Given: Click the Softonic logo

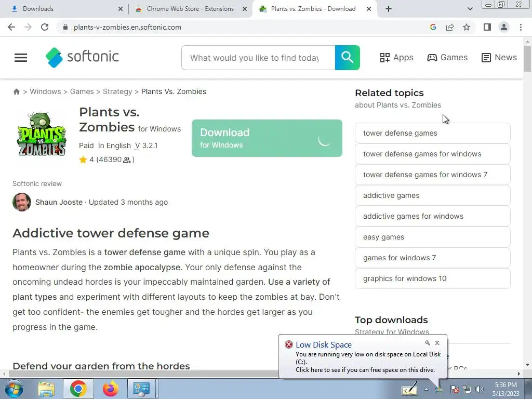Looking at the screenshot, I should 82,57.
